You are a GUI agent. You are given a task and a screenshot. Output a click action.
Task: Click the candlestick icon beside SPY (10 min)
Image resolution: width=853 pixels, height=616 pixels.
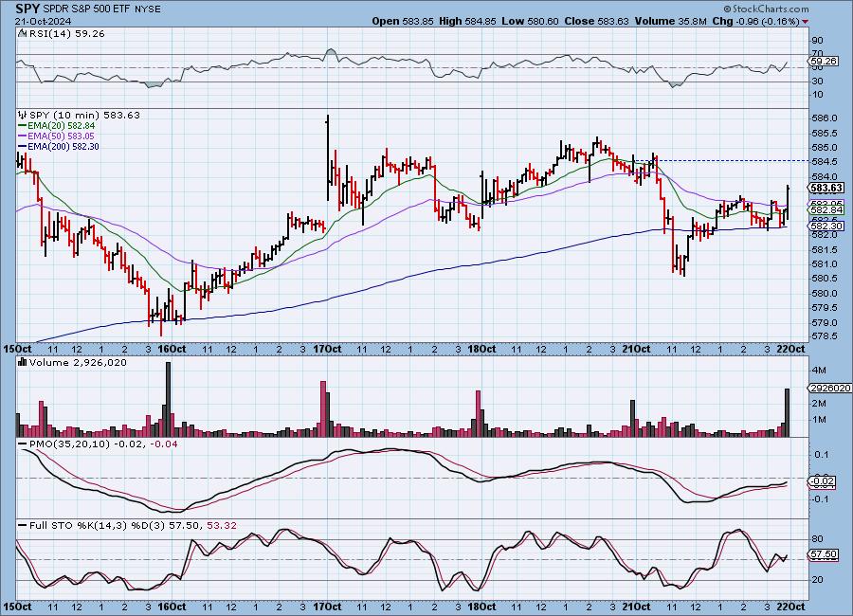coord(23,115)
